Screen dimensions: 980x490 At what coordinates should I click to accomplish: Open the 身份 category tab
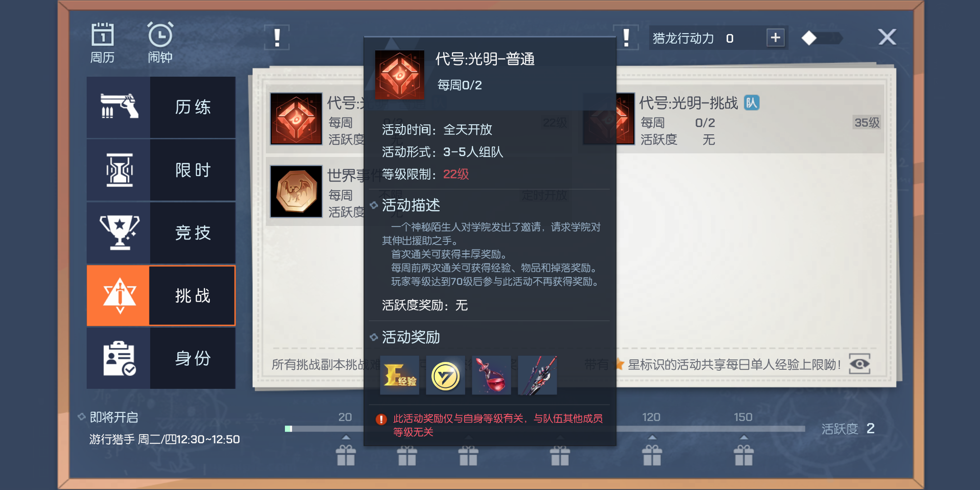pos(161,358)
